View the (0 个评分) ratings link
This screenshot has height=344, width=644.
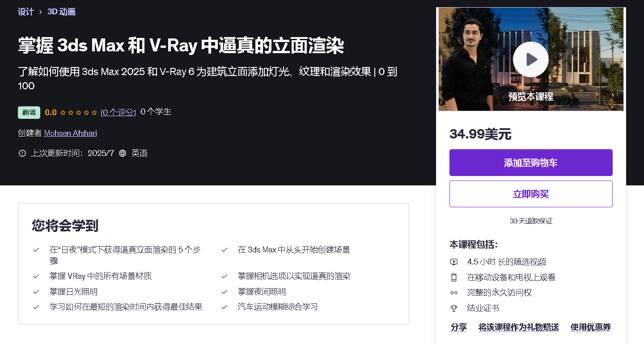point(118,113)
